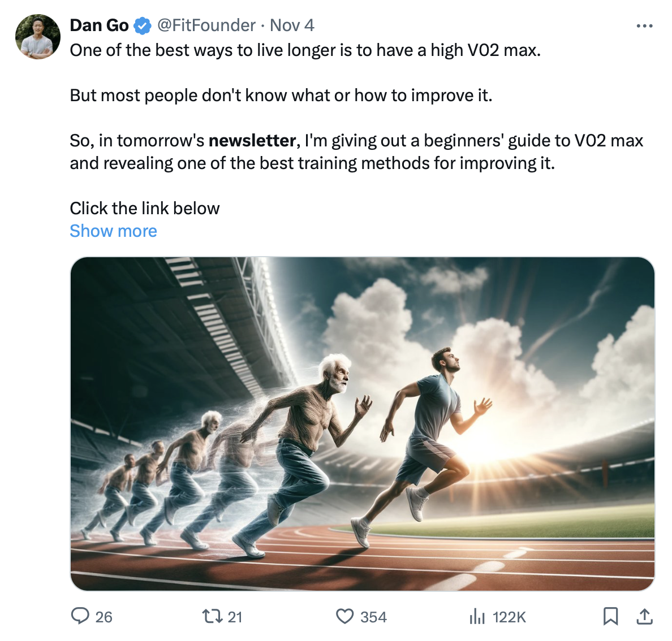Bookmark this tweet
Image resolution: width=672 pixels, height=641 pixels.
click(610, 616)
